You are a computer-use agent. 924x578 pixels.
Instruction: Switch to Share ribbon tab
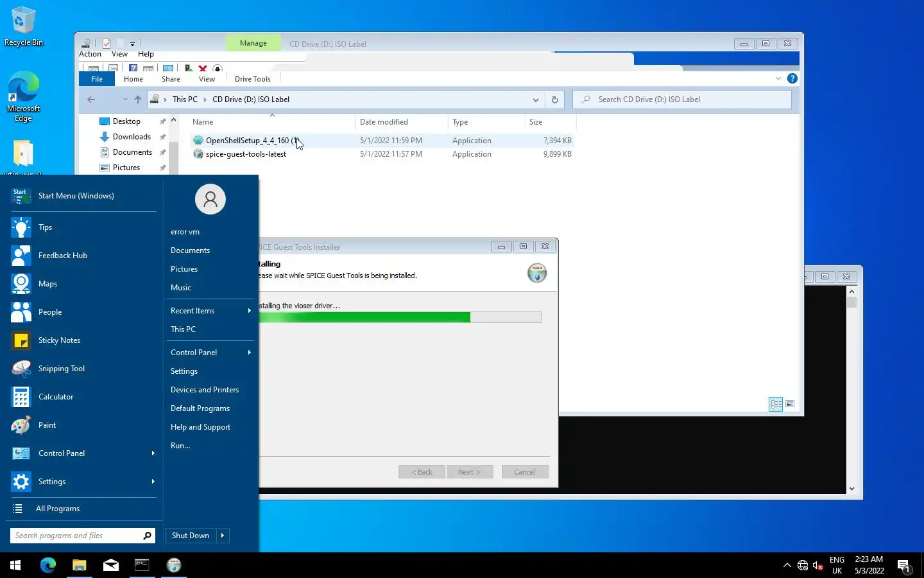[x=171, y=79]
